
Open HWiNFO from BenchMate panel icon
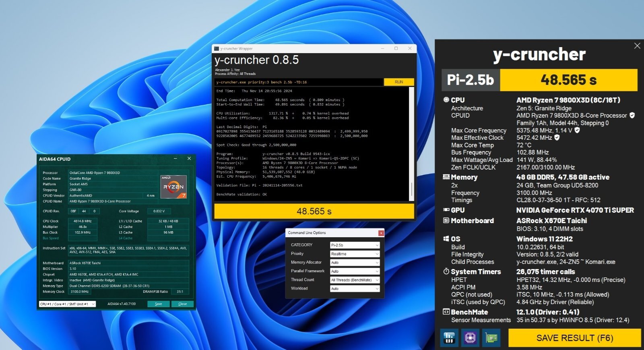[x=449, y=338]
